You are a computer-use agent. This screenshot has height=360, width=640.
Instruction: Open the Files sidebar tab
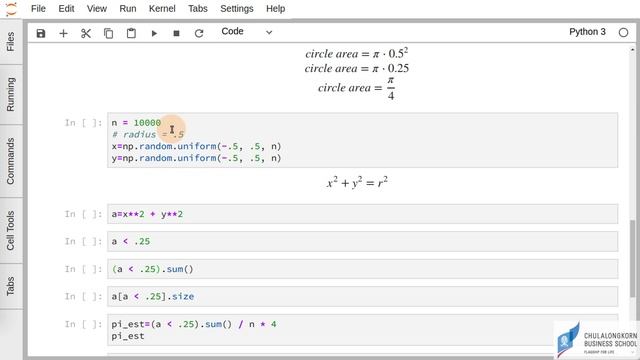click(x=11, y=42)
